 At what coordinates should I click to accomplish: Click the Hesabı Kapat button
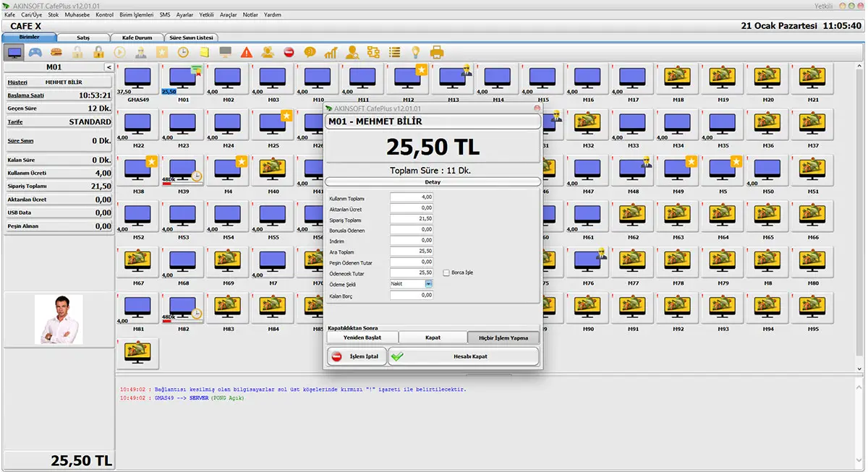(x=464, y=356)
